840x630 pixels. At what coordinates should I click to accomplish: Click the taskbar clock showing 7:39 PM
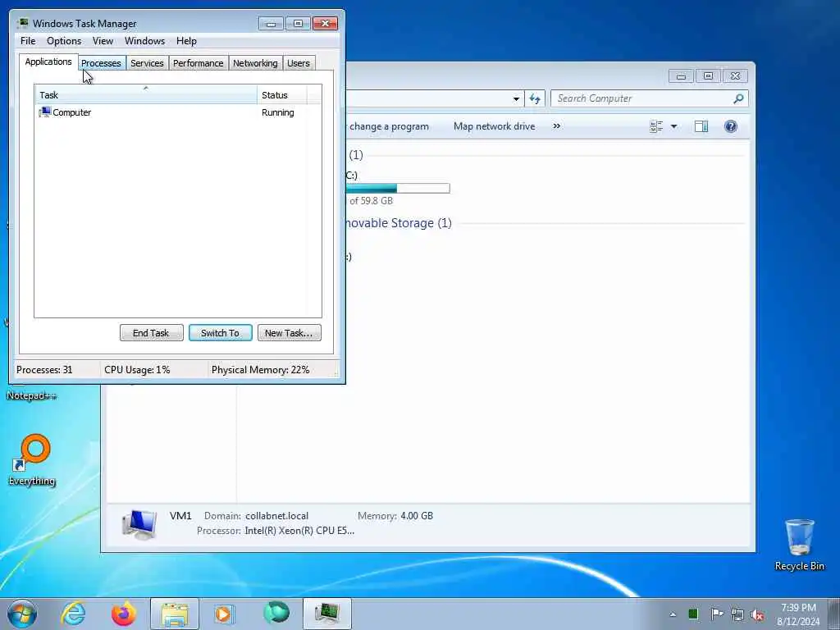tap(798, 614)
